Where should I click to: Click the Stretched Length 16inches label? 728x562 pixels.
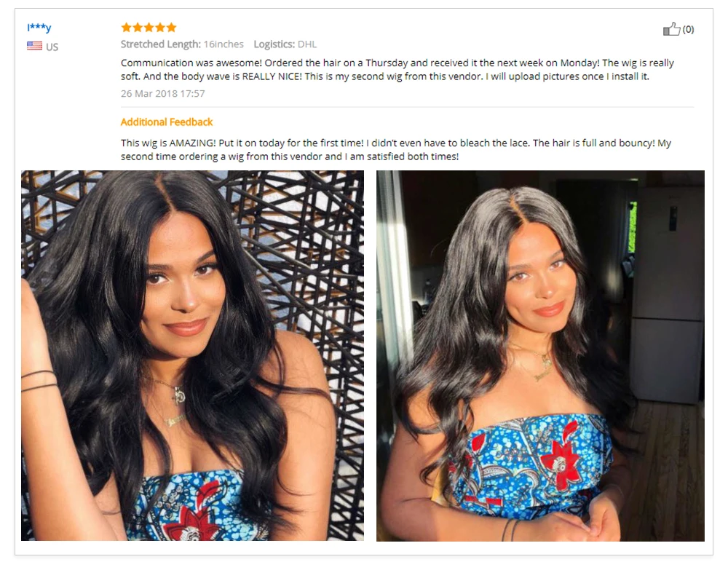pos(182,44)
